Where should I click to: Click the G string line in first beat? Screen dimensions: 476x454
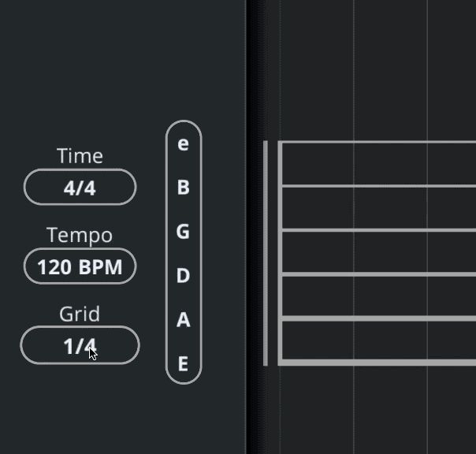[317, 230]
